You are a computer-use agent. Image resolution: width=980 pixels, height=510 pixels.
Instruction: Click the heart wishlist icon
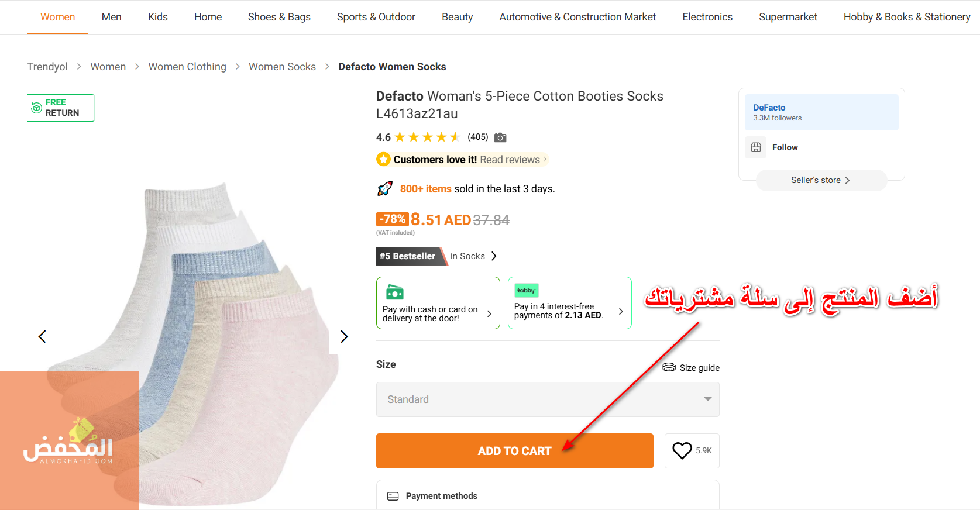click(682, 450)
